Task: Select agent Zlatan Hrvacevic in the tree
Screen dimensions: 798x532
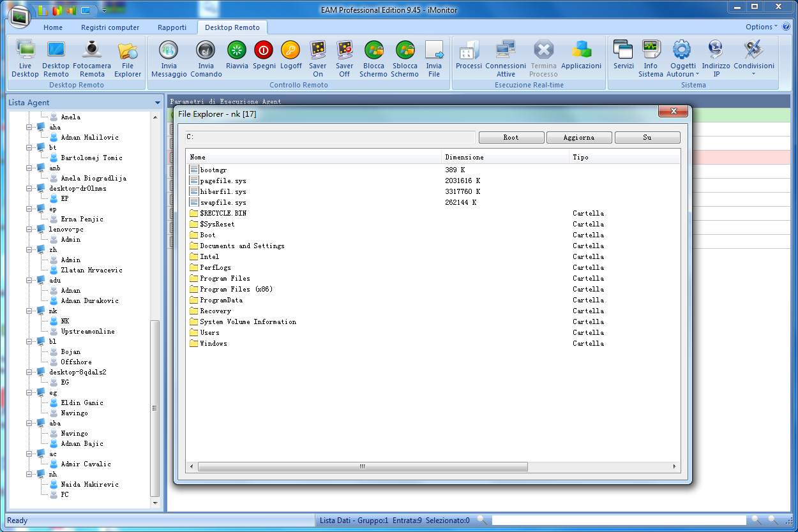Action: point(91,270)
